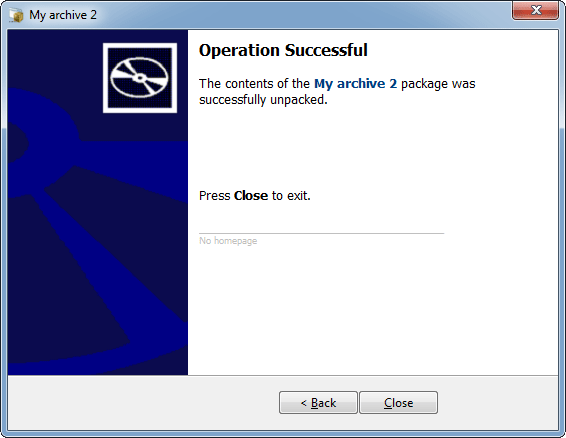Click the successfully unpacked message line
The height and width of the screenshot is (438, 566).
click(263, 100)
